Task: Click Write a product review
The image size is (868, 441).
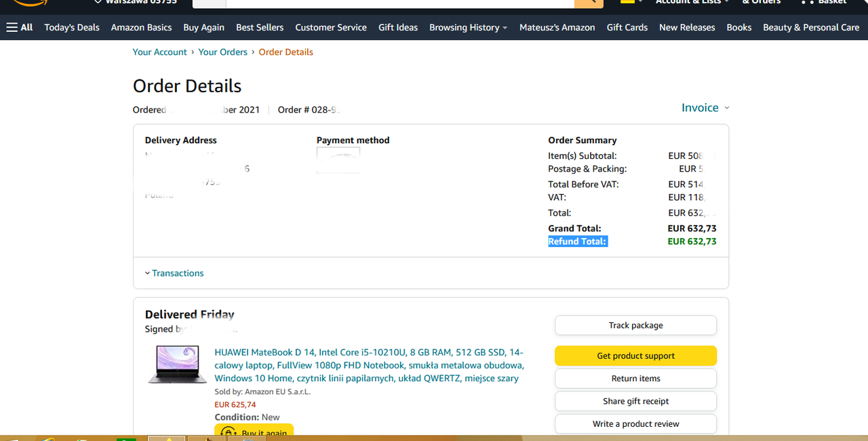Action: coord(635,424)
